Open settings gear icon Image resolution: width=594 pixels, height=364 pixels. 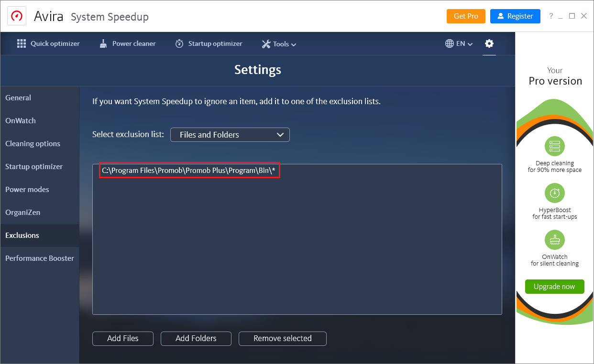click(x=489, y=43)
